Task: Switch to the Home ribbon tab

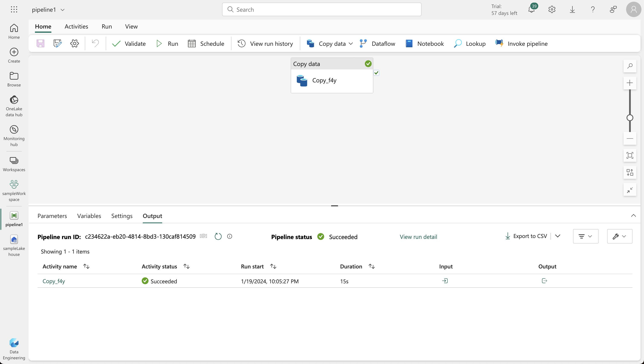Action: click(x=43, y=26)
